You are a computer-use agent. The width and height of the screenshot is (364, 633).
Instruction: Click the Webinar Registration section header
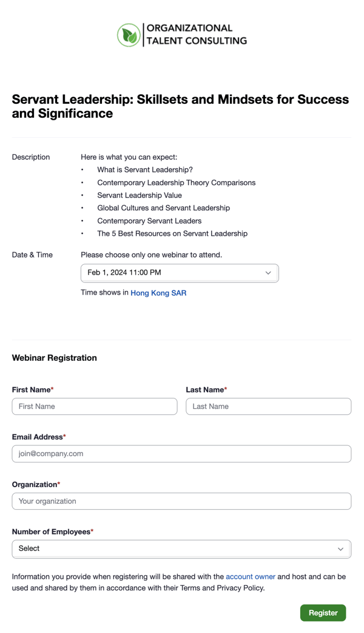[54, 358]
